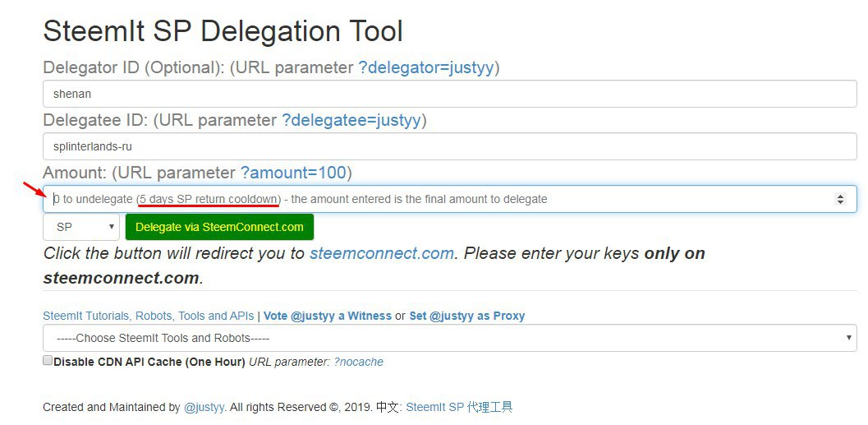
Task: Open the SteemIt SP 代理工具 Chinese link
Action: tap(460, 407)
